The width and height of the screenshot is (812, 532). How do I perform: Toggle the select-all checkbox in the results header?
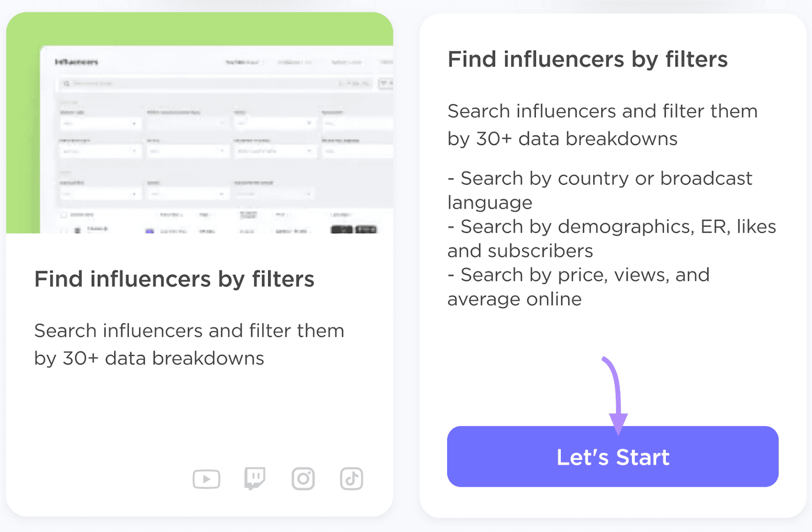[64, 215]
